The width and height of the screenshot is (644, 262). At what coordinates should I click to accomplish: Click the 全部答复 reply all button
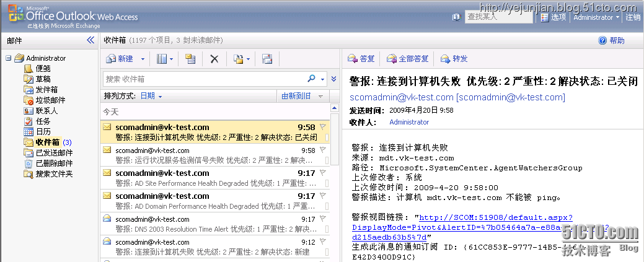tap(408, 59)
